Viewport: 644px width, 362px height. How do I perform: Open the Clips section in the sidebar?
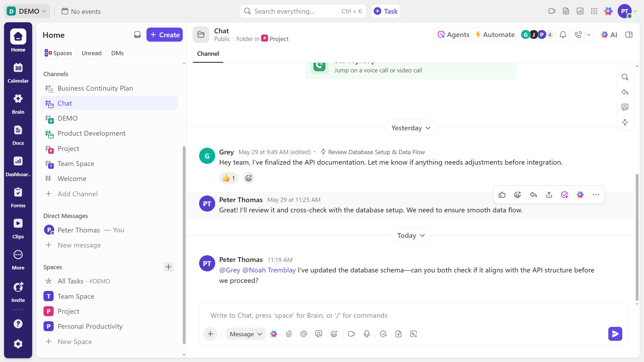[x=18, y=228]
